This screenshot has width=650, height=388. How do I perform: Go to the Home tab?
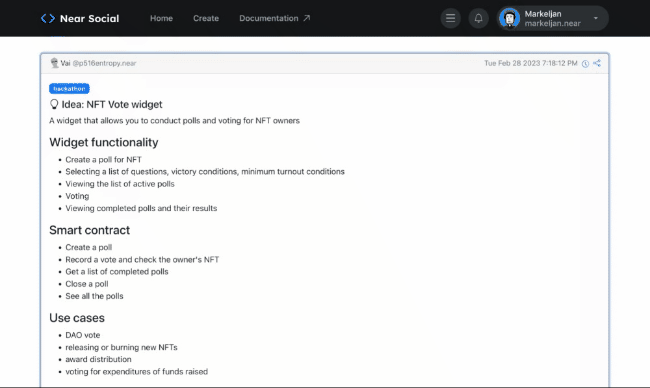(161, 18)
